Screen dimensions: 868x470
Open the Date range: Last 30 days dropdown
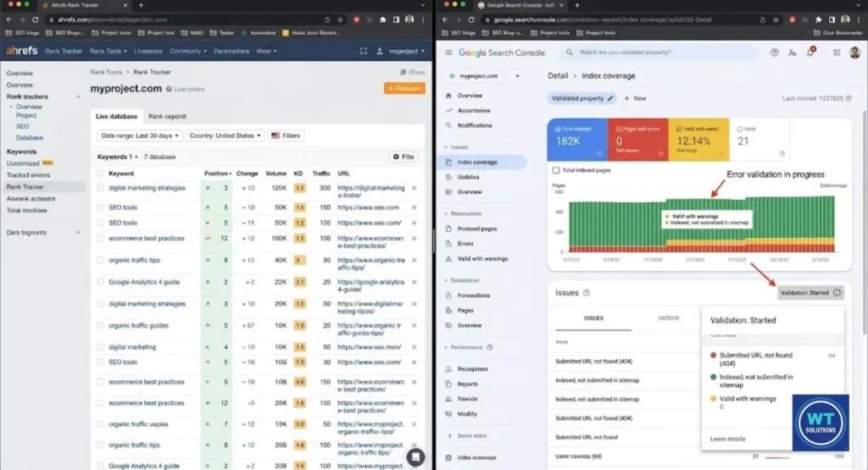tap(140, 135)
